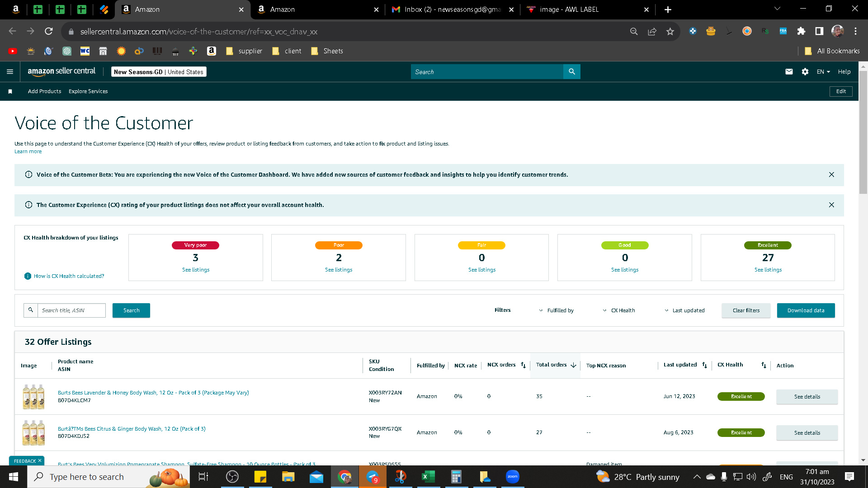
Task: Open the EN language dropdown
Action: tap(823, 72)
